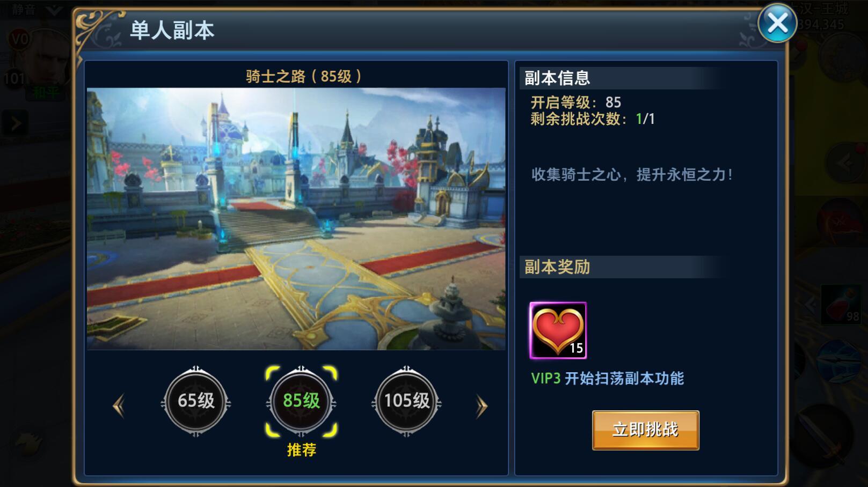Use the red potion item showing 98
The image size is (868, 487).
[x=842, y=306]
